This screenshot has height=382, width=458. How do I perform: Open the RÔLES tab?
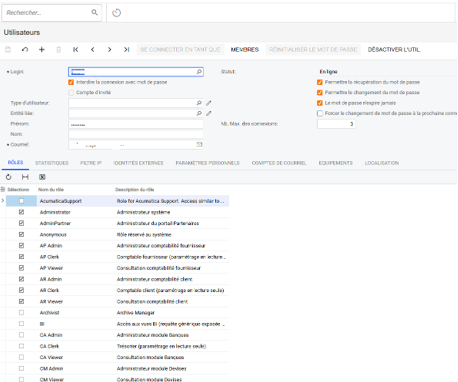pyautogui.click(x=15, y=162)
